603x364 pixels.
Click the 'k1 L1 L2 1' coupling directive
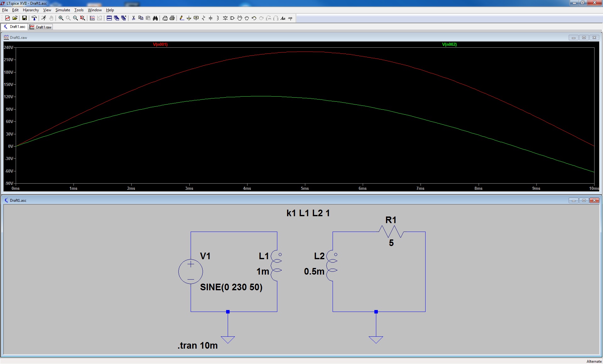308,213
